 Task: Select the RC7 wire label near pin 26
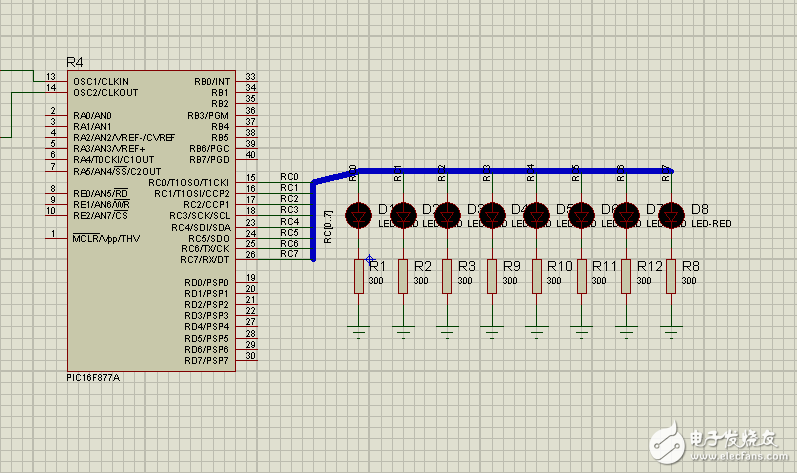coord(289,254)
